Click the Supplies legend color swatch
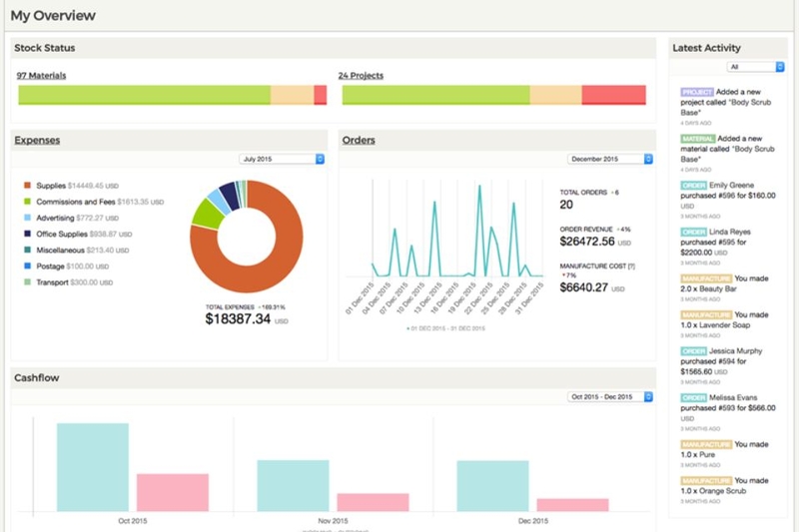 point(28,186)
